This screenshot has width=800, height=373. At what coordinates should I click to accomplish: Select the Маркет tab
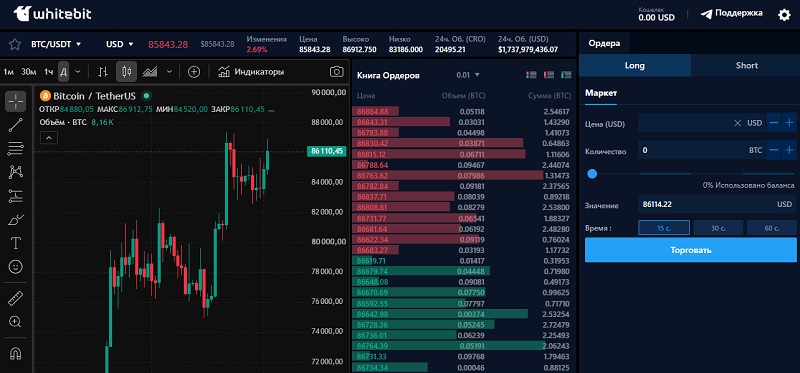(x=601, y=93)
